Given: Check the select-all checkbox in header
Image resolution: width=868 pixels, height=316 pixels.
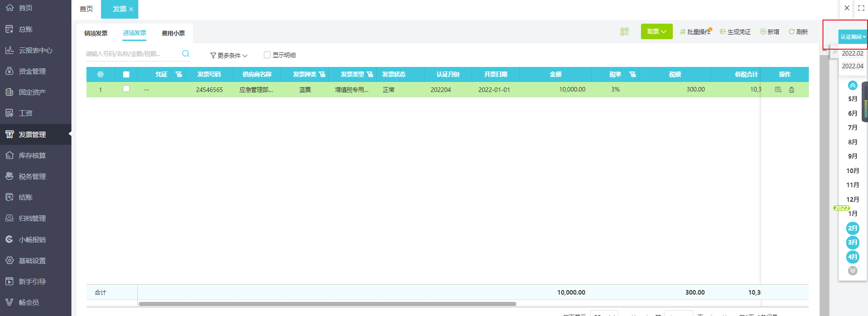Looking at the screenshot, I should (126, 74).
